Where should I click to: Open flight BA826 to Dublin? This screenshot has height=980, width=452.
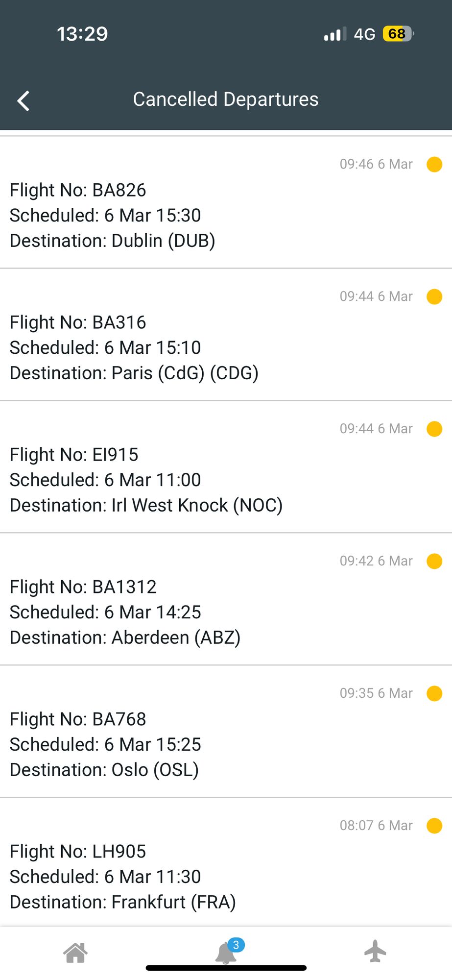click(226, 202)
